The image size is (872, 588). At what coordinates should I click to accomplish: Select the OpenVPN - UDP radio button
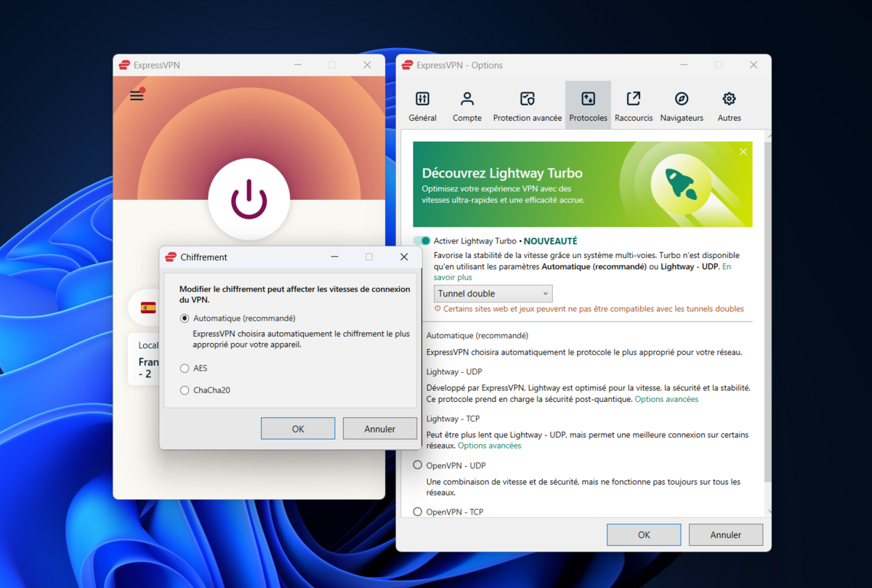418,465
